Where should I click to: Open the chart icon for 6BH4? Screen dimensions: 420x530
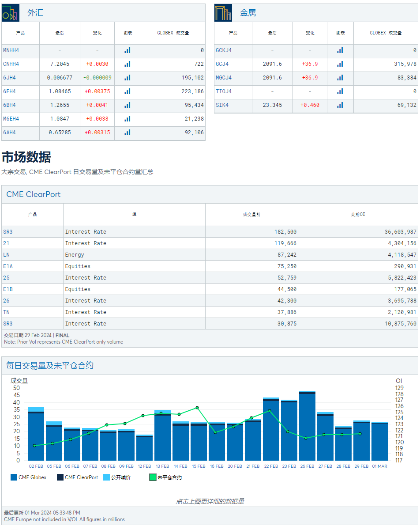[127, 105]
